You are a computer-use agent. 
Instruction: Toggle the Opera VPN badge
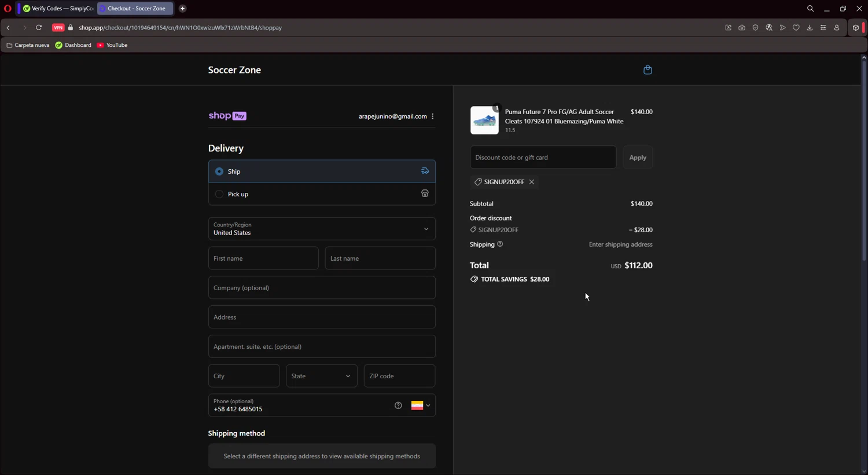pos(58,28)
